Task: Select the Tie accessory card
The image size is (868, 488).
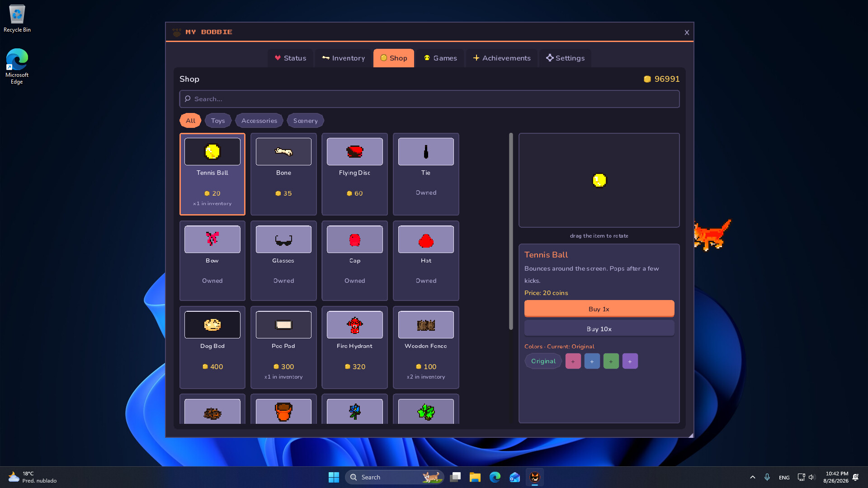Action: (x=426, y=174)
